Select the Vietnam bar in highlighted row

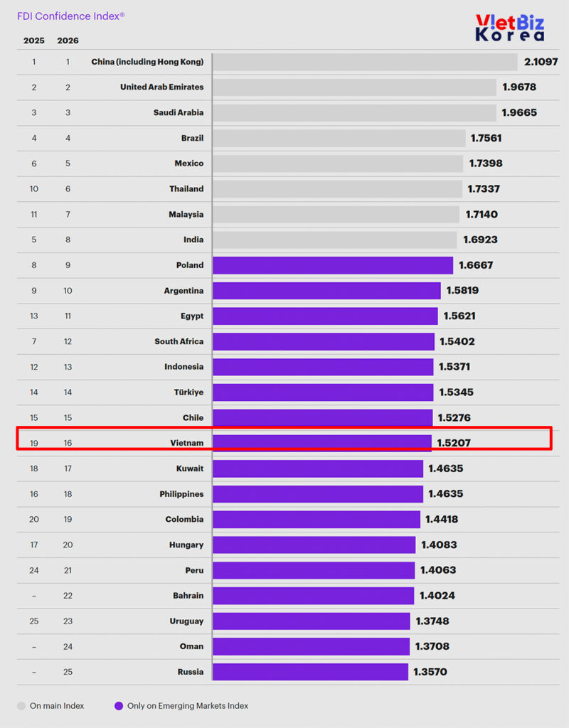(321, 443)
